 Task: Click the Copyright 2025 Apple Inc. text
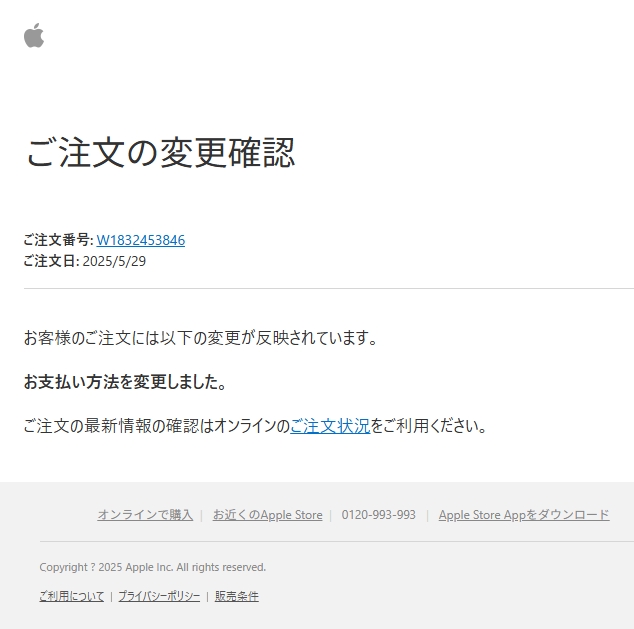152,567
